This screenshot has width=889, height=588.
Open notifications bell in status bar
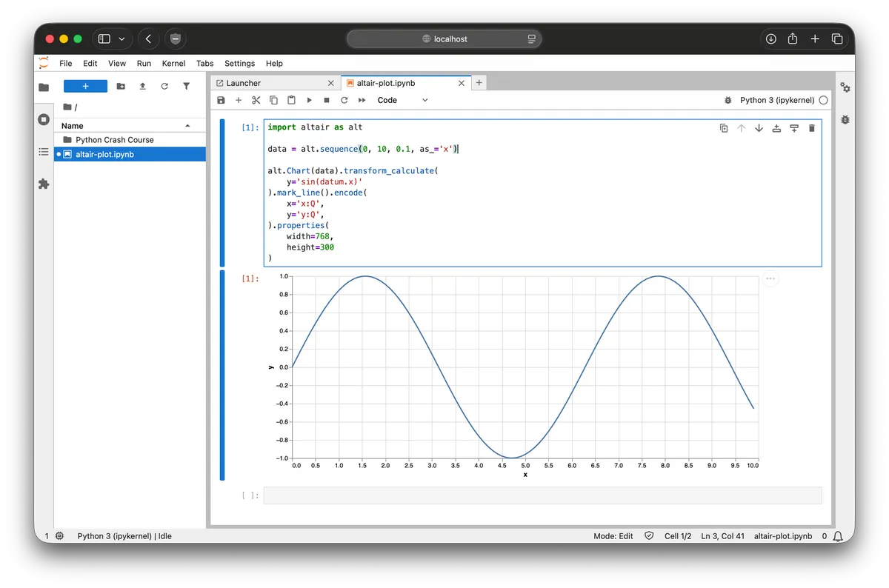(x=838, y=535)
